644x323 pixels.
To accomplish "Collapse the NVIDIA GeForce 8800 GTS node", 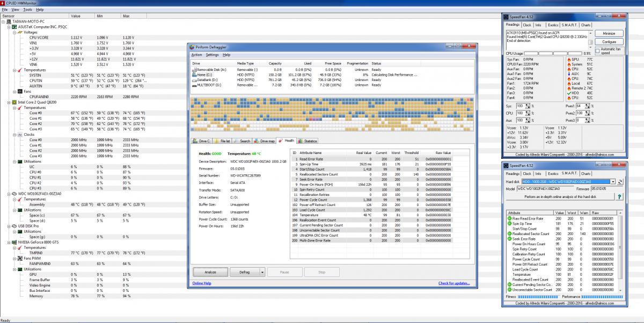I will pos(10,242).
